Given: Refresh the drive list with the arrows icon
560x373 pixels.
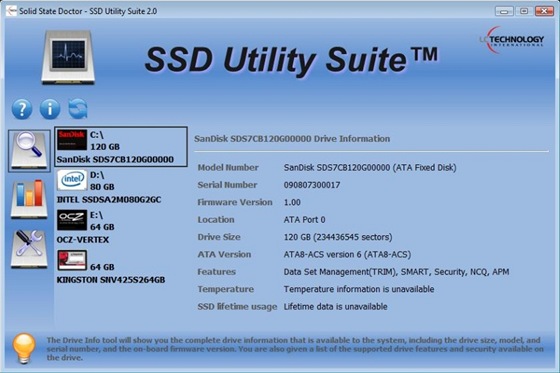Looking at the screenshot, I should click(78, 109).
